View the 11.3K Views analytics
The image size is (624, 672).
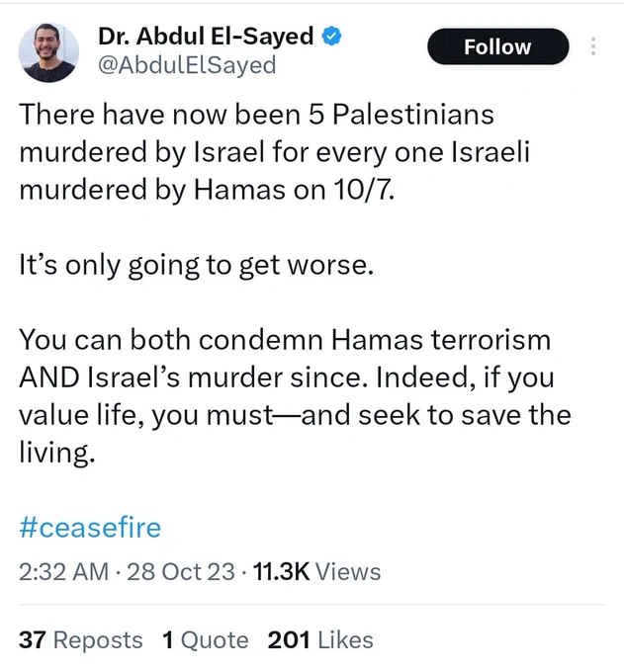pos(316,572)
